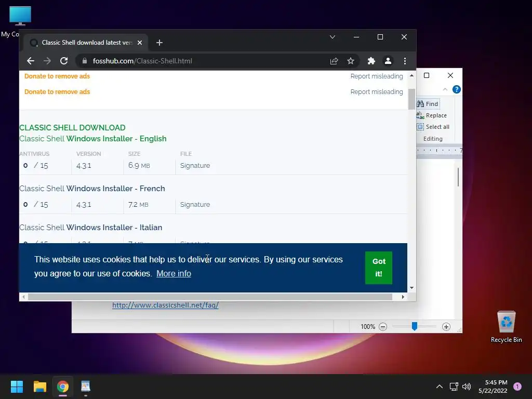
Task: Open Chrome's tab search chevron
Action: coord(332,37)
